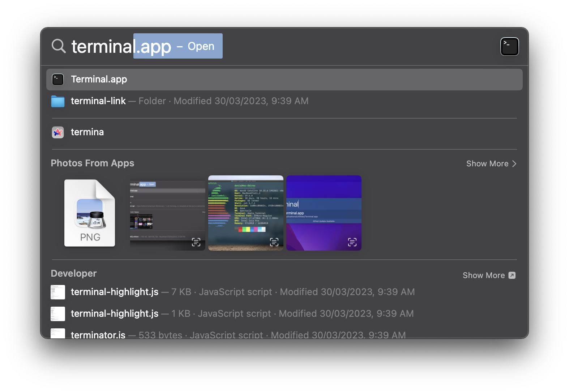Screen dimensions: 569x392
Task: Show More results in Photos From Apps
Action: click(x=491, y=164)
